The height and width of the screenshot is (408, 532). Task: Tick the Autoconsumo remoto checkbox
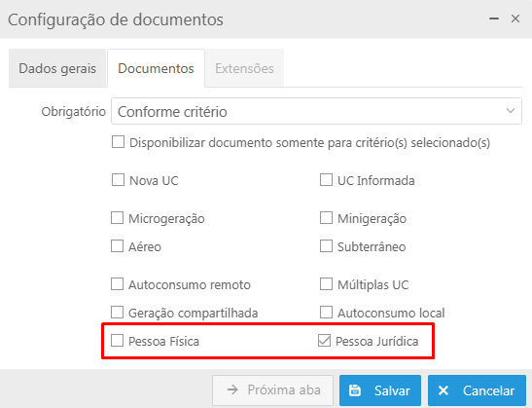pyautogui.click(x=117, y=284)
